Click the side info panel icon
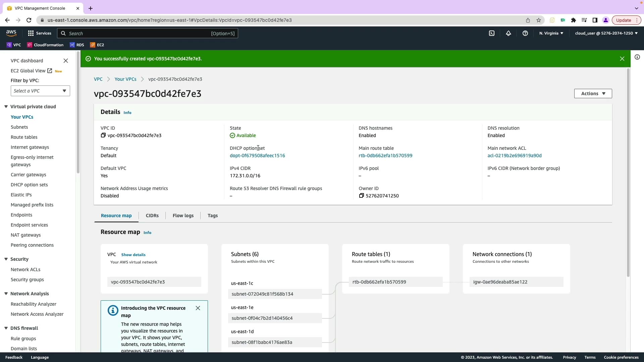The image size is (644, 362). tap(637, 57)
